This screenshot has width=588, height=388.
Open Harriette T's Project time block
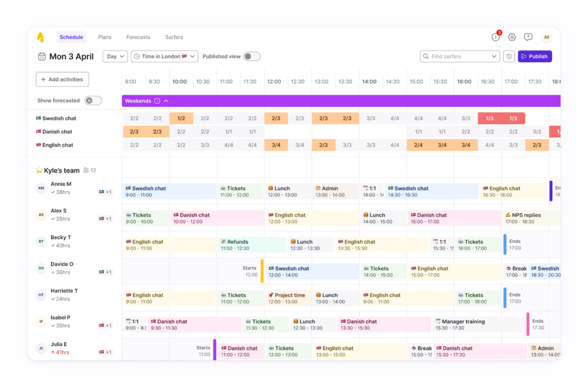288,298
